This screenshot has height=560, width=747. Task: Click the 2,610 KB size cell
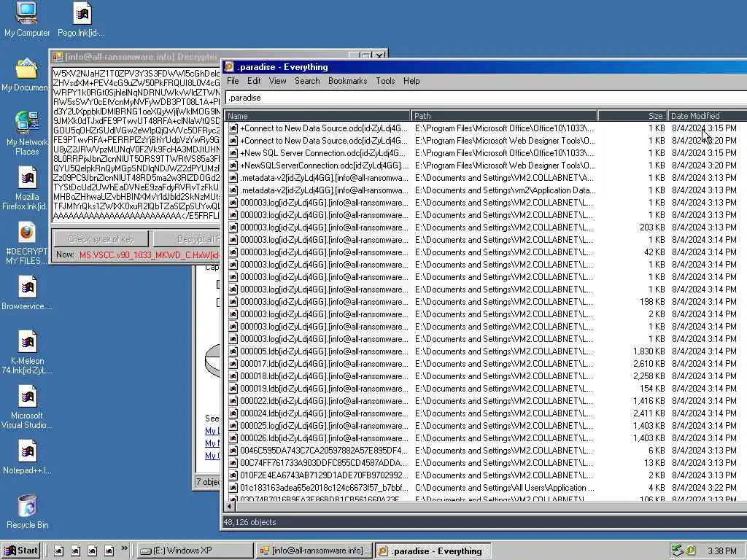coord(649,364)
